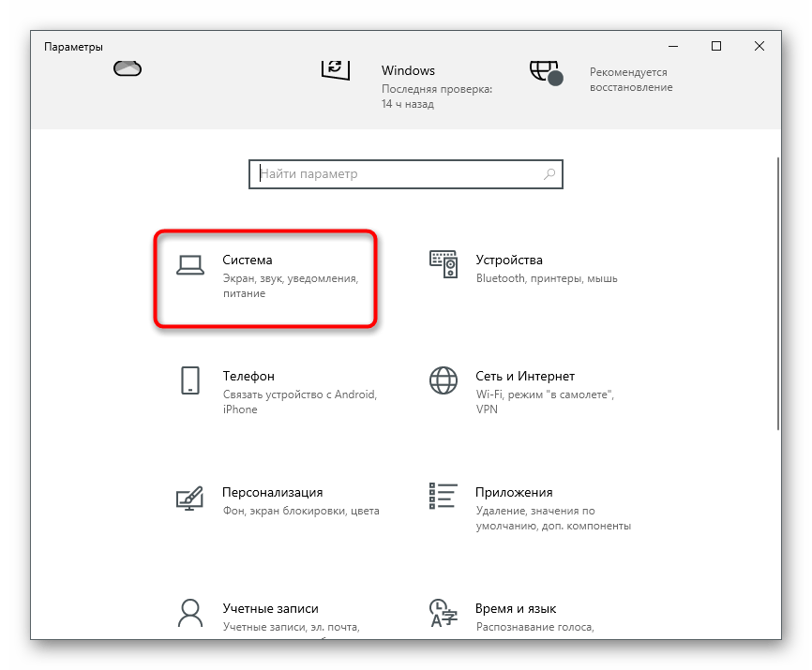The width and height of the screenshot is (812, 670).
Task: Minimize the Параметры window
Action: click(x=673, y=46)
